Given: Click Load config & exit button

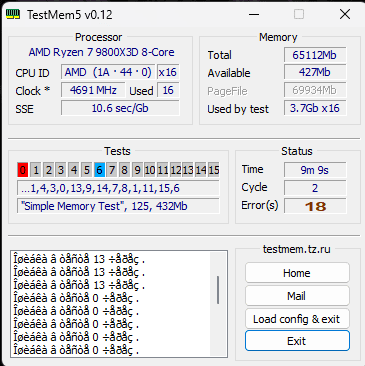Looking at the screenshot, I should (x=297, y=319).
